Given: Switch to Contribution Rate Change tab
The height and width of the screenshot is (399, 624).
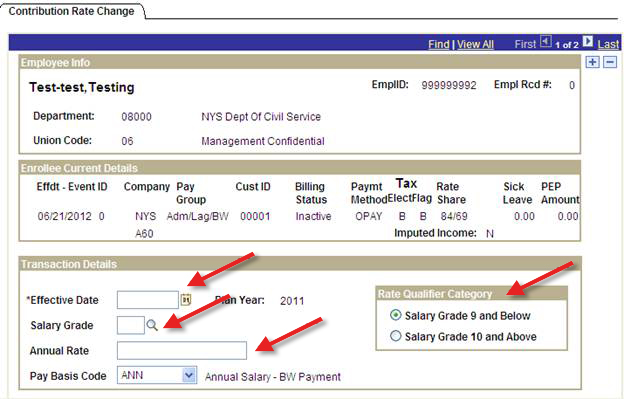Looking at the screenshot, I should pyautogui.click(x=71, y=11).
